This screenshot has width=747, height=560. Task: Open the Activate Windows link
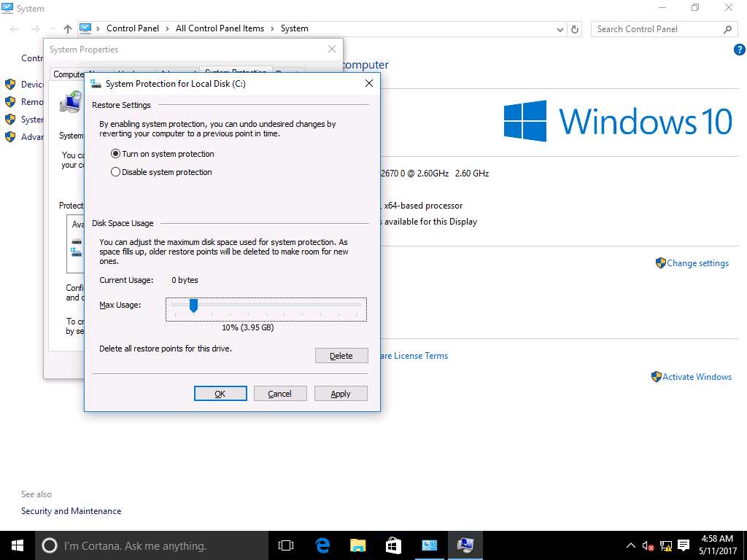pyautogui.click(x=697, y=377)
